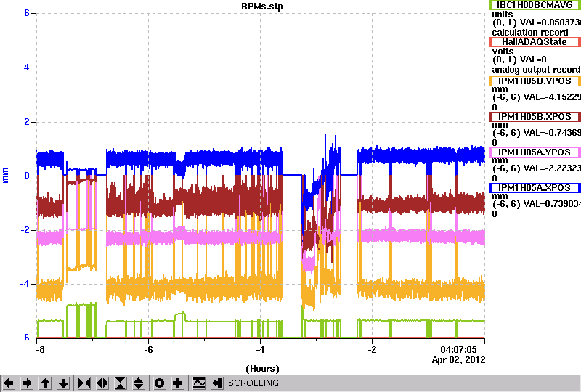Click the 04:07:05 timestamp on the time axis
Image resolution: width=581 pixels, height=392 pixels.
click(458, 350)
